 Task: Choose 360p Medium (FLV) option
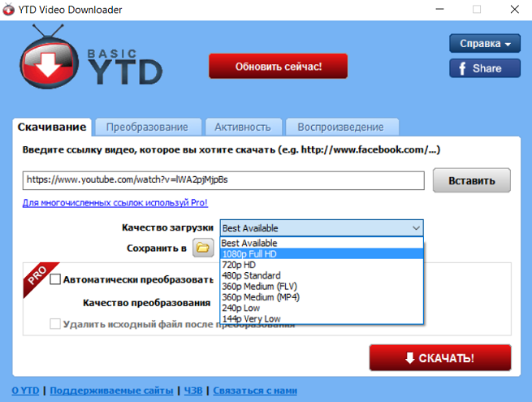pos(322,287)
